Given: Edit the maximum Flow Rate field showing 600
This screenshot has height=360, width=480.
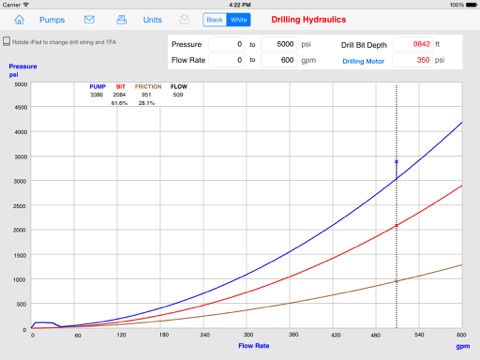Looking at the screenshot, I should coord(279,60).
